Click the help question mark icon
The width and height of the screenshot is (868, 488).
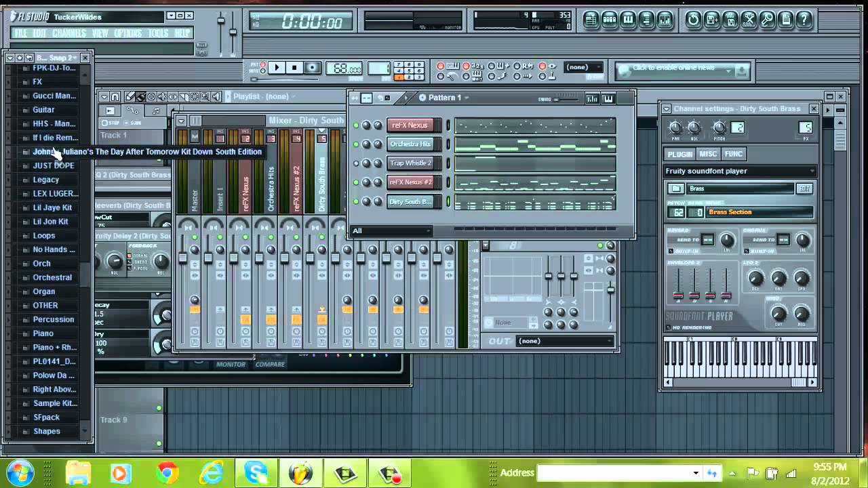804,20
